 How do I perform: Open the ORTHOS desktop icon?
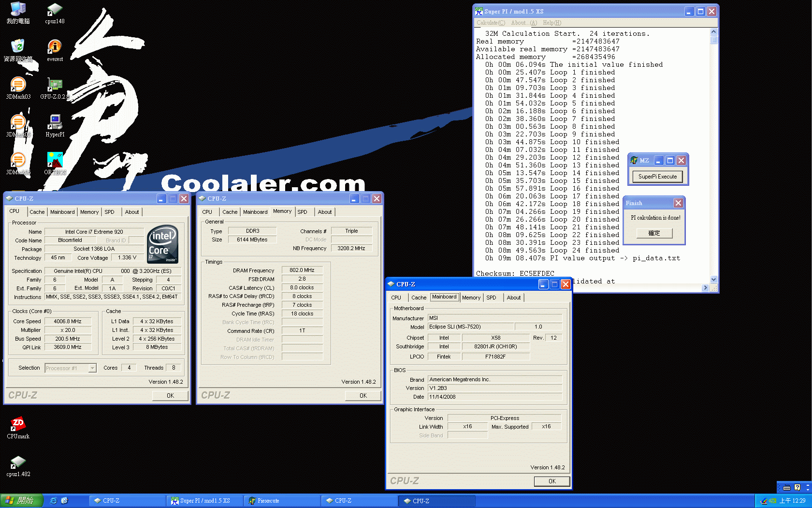[x=55, y=164]
